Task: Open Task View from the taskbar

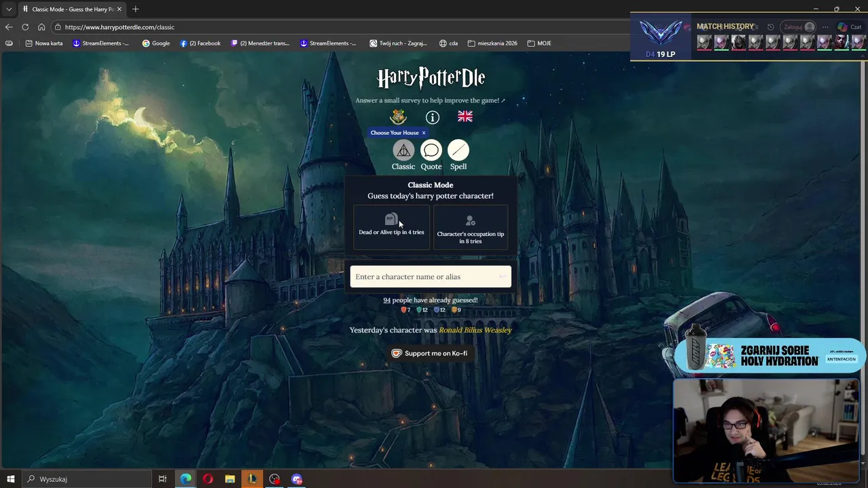Action: pyautogui.click(x=163, y=479)
